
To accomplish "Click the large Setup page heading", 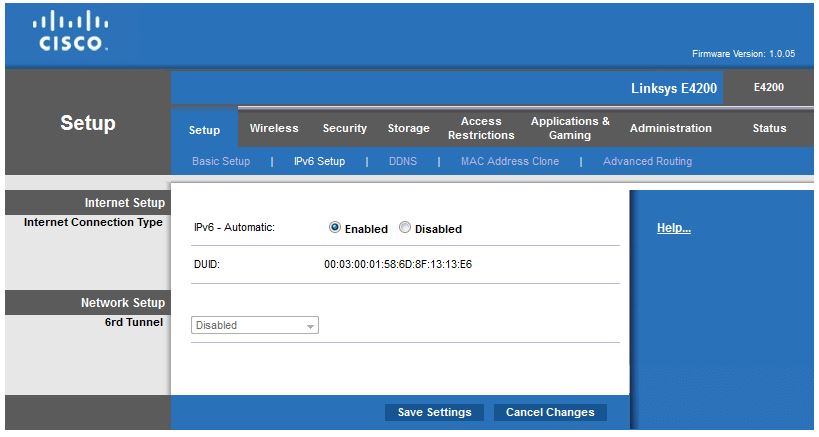I will pyautogui.click(x=88, y=123).
